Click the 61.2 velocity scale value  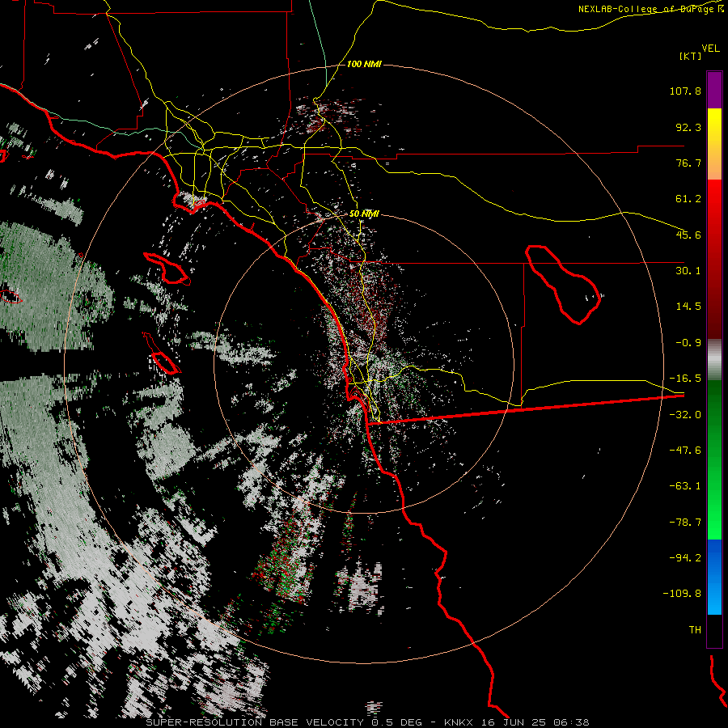click(688, 199)
